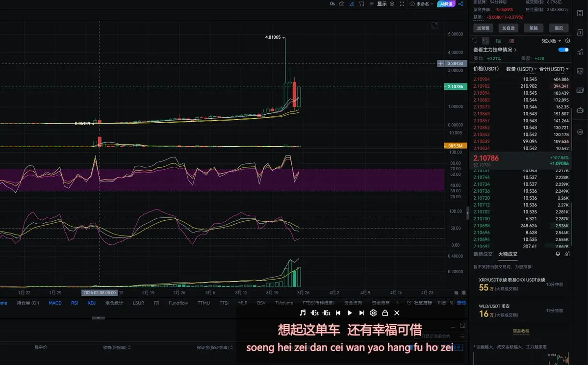Image resolution: width=588 pixels, height=365 pixels.
Task: Open order book settings hexagon icon
Action: coord(567,41)
